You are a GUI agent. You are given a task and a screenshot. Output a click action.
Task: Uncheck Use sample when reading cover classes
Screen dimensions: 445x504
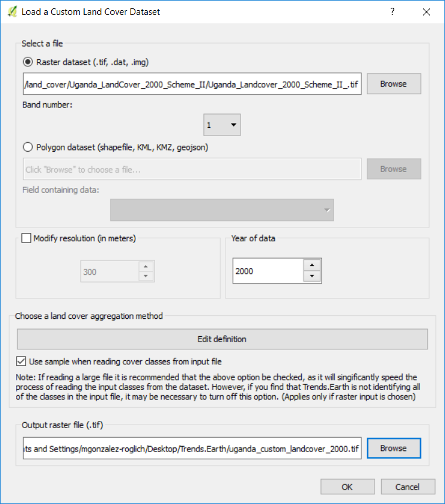click(x=21, y=361)
